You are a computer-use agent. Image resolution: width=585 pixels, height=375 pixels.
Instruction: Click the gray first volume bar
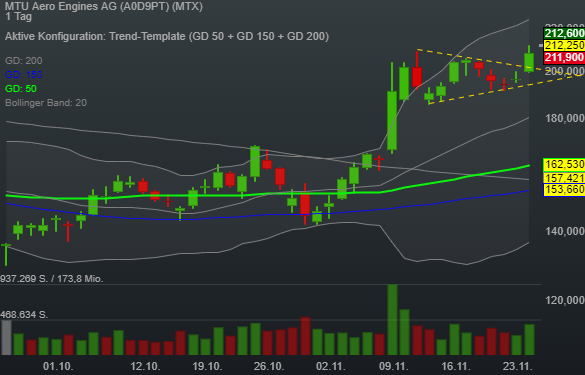(x=6, y=338)
